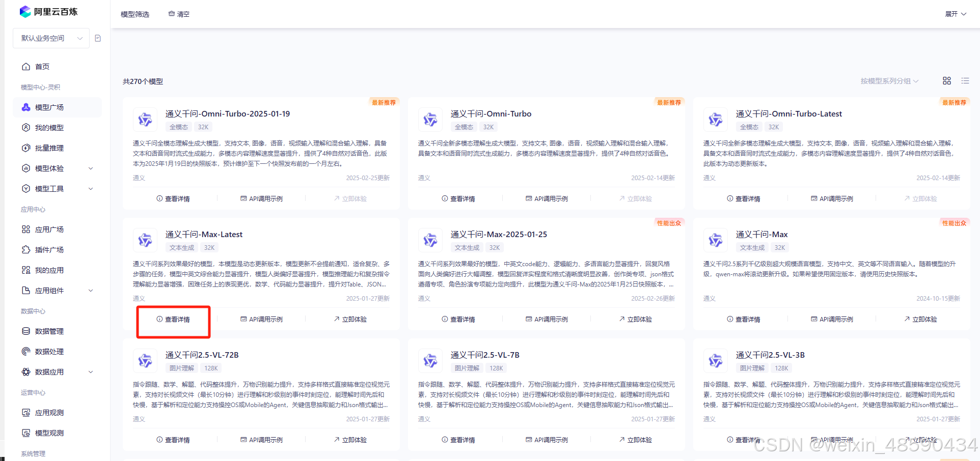The width and height of the screenshot is (980, 461).
Task: Open 数据管理 menu item
Action: [57, 331]
